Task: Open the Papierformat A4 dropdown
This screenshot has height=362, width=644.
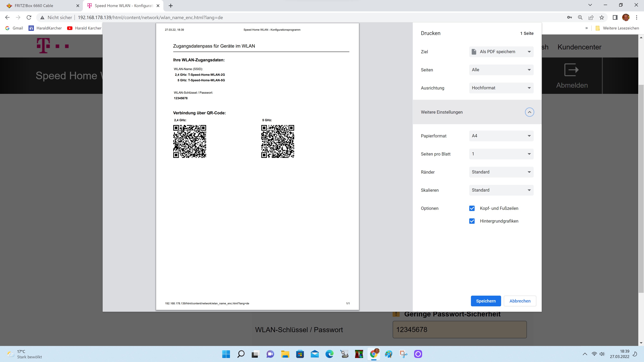Action: coord(501,136)
